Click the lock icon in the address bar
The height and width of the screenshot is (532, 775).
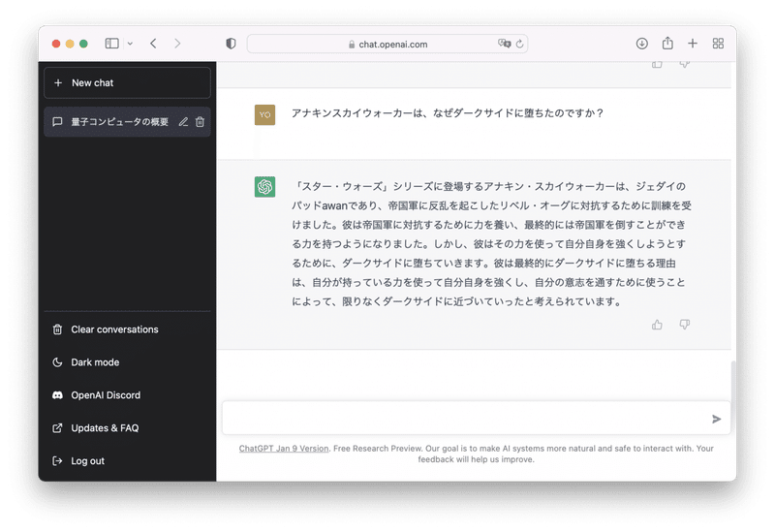click(x=352, y=45)
